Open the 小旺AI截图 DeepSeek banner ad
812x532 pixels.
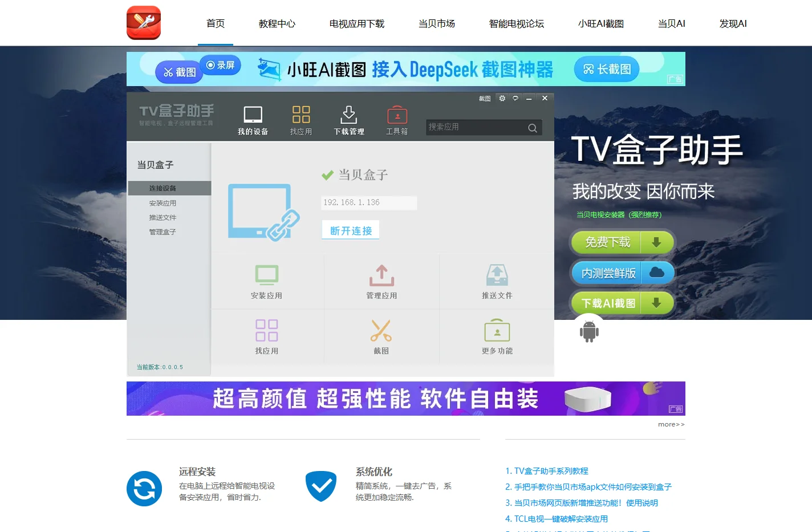point(406,69)
